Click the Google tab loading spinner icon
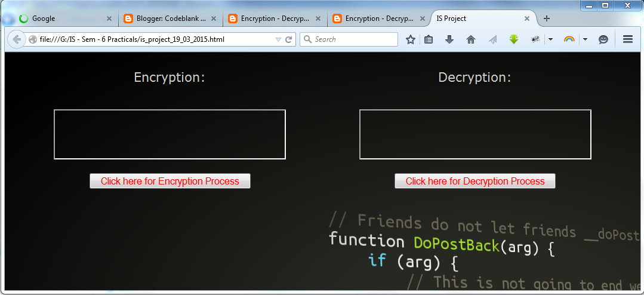Image resolution: width=644 pixels, height=295 pixels. point(24,19)
